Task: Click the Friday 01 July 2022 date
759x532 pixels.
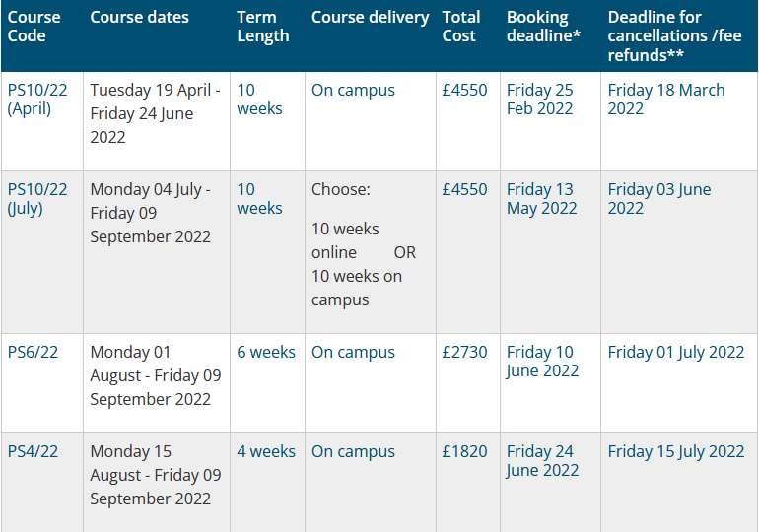Action: click(676, 352)
